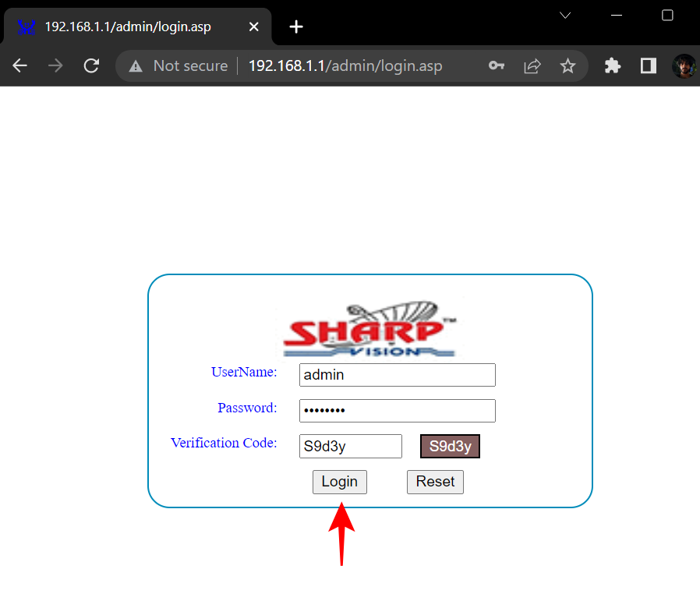Click the UserName label text
700x601 pixels.
point(244,372)
